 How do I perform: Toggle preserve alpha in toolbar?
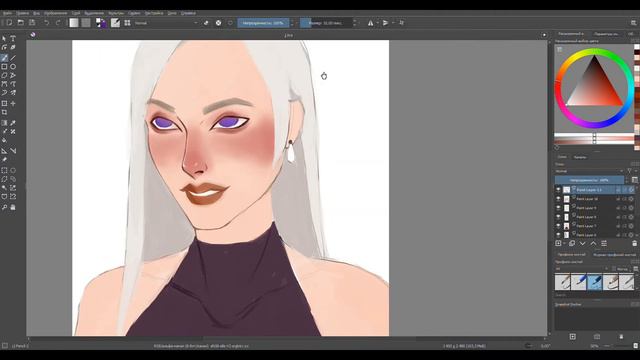[218, 23]
